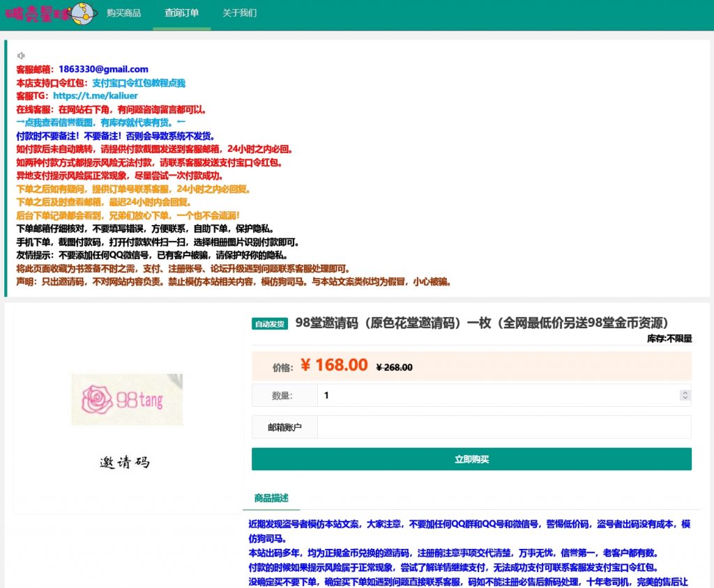Viewport: 714px width, 588px height.
Task: Click the 邀请码 caption under the image
Action: [x=125, y=463]
